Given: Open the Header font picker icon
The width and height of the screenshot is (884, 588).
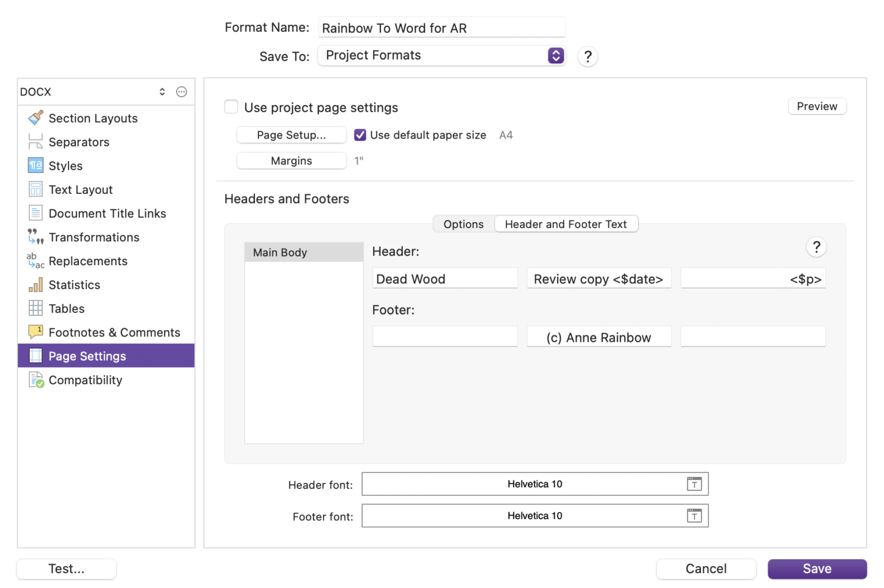Looking at the screenshot, I should (694, 484).
